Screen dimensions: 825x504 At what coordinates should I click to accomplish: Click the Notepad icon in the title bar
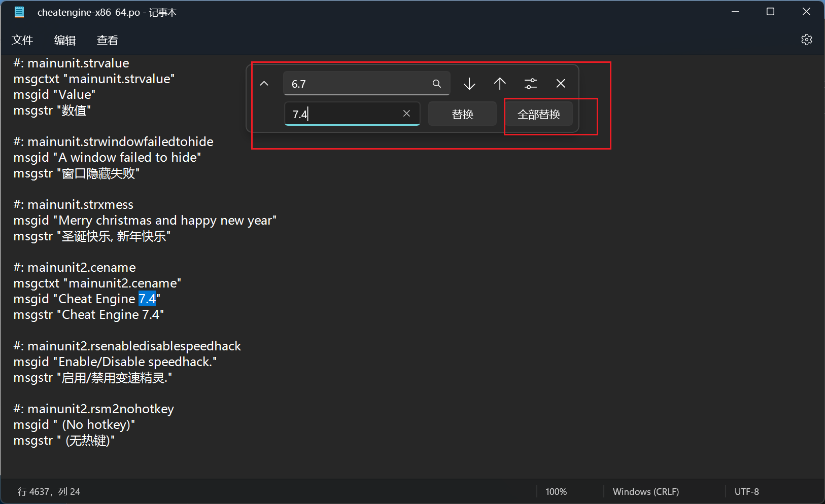click(19, 11)
